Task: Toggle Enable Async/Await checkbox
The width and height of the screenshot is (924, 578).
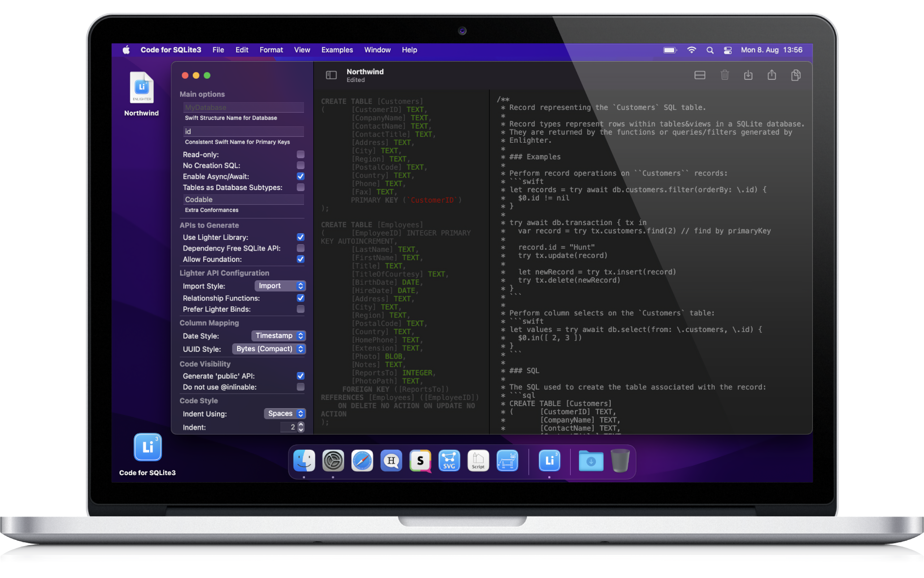Action: pos(301,177)
